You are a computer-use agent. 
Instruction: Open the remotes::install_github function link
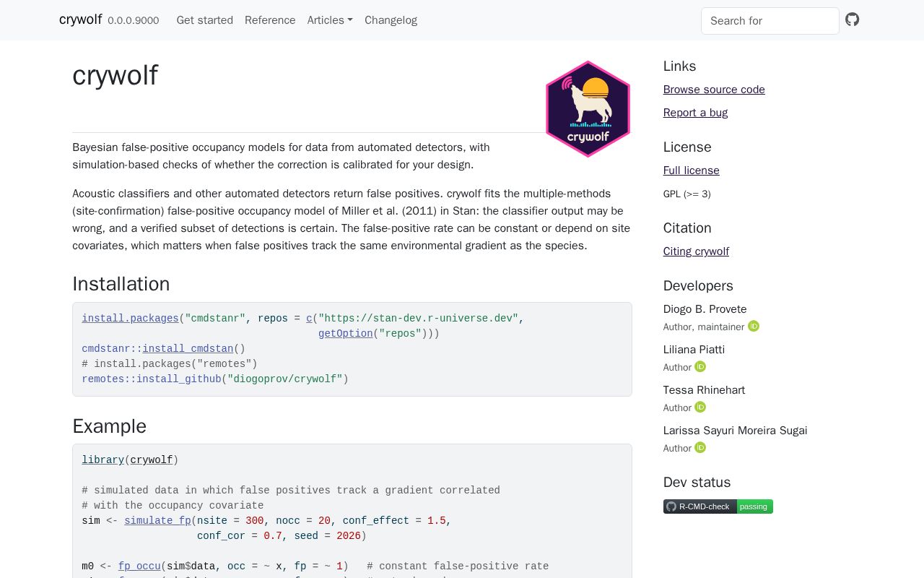click(152, 379)
